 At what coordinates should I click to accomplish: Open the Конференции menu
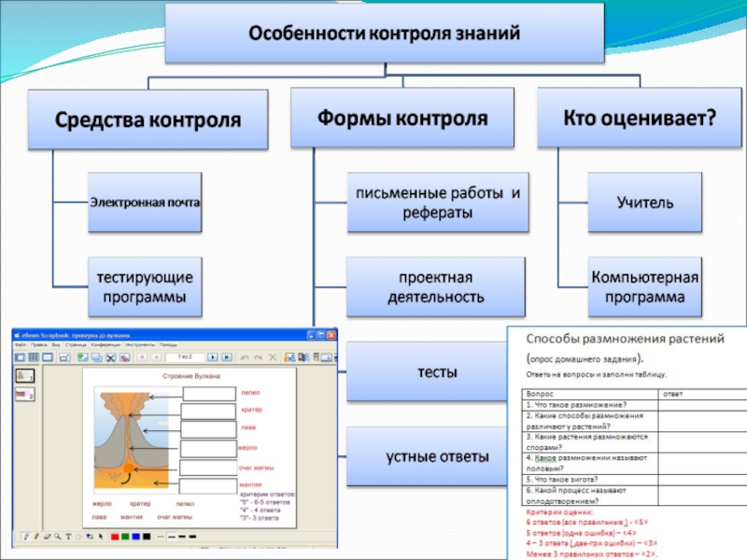[x=106, y=344]
